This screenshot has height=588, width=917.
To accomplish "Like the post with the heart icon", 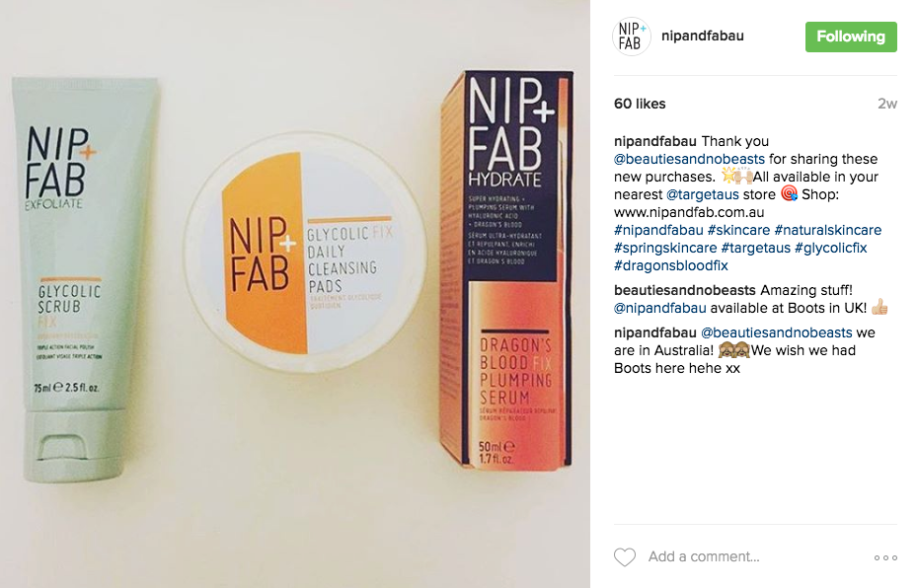I will pos(624,557).
